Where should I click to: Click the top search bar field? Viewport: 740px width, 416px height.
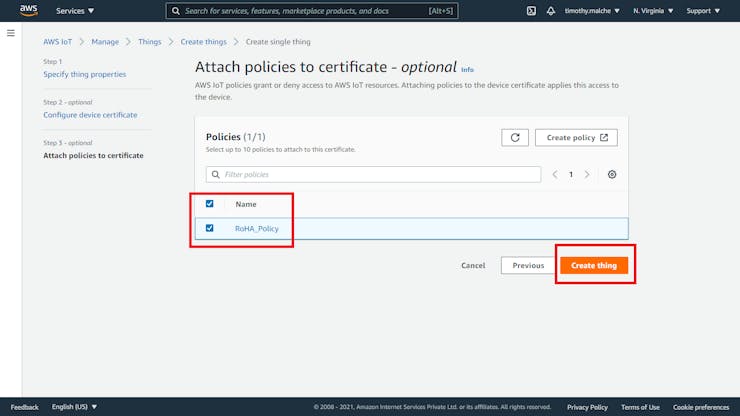pyautogui.click(x=311, y=11)
